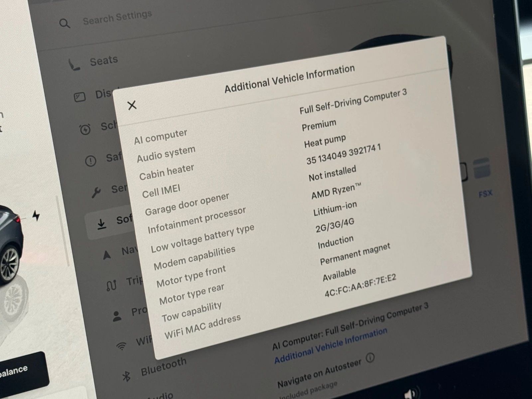
Task: Select the Cell IMEI number value
Action: click(343, 155)
